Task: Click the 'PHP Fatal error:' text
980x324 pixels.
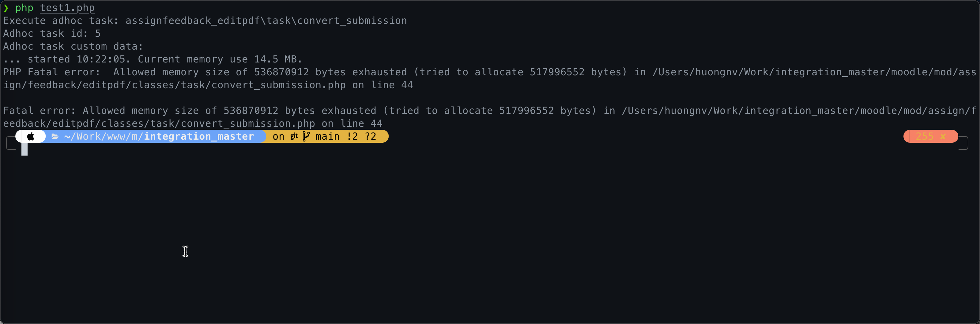Action: click(52, 72)
